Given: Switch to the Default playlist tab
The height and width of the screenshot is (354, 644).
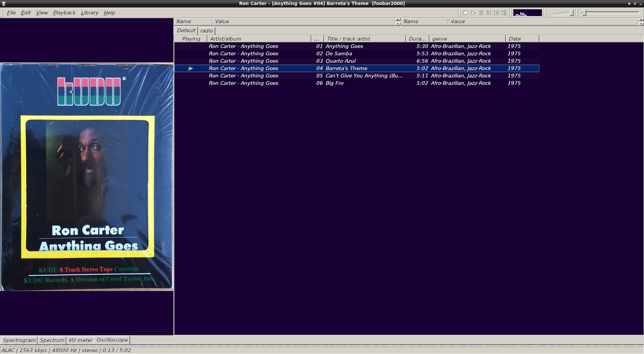Looking at the screenshot, I should point(186,31).
